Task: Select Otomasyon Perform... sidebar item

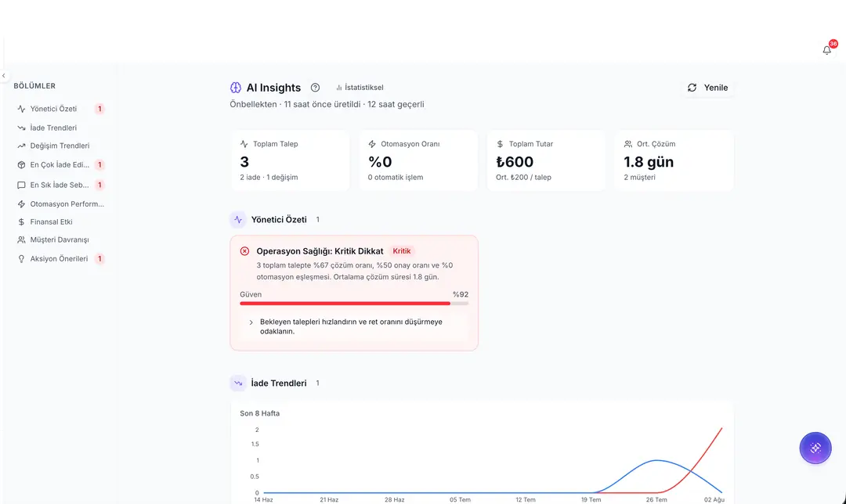Action: [x=60, y=203]
